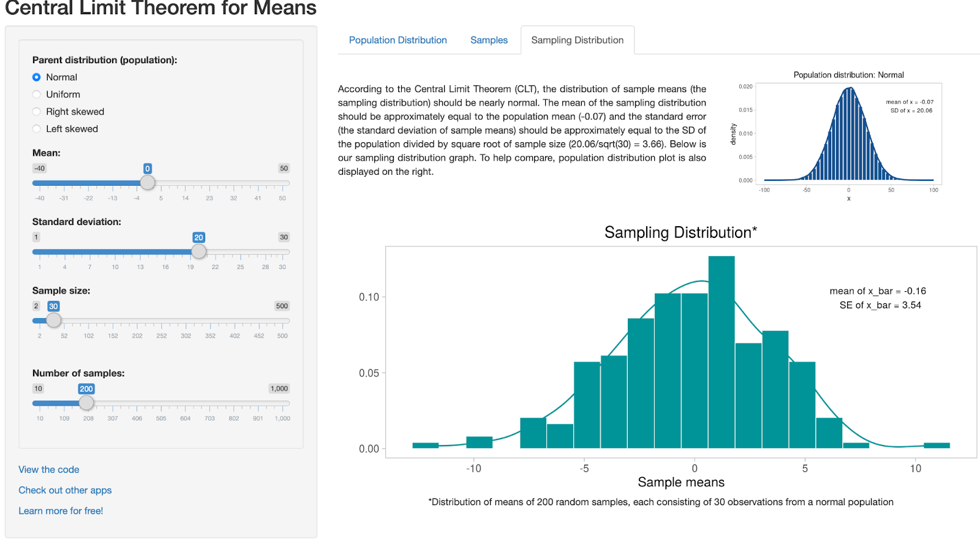Click the Standard deviation slider handle

(198, 251)
